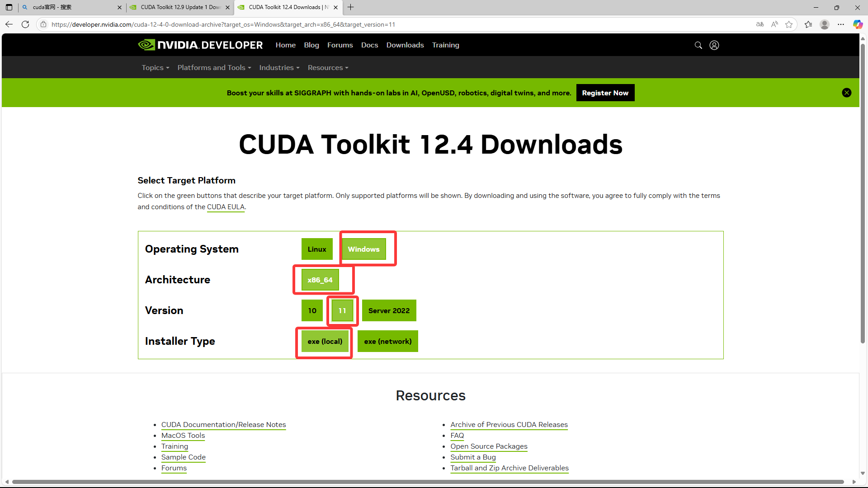Click the read aloud icon in address bar

point(774,24)
